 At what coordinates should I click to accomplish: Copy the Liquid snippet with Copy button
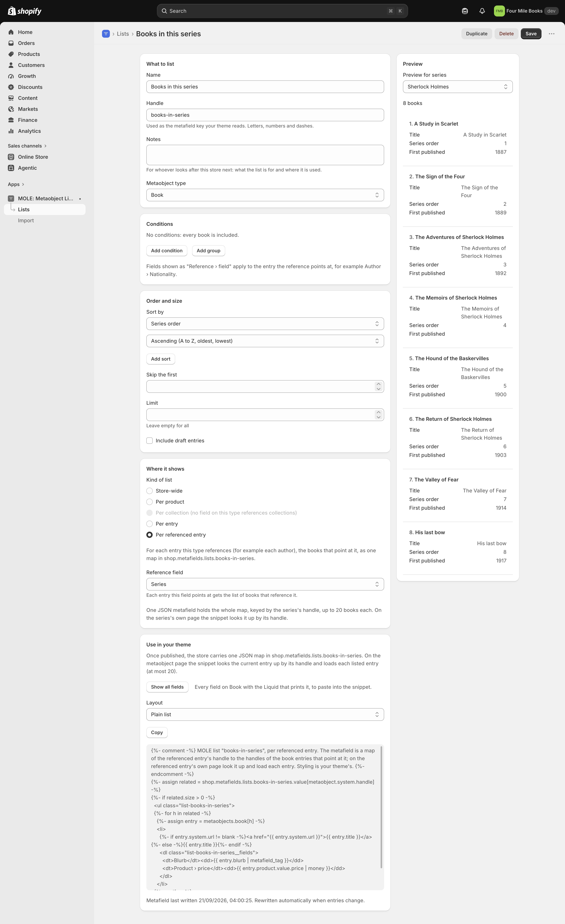(x=157, y=732)
